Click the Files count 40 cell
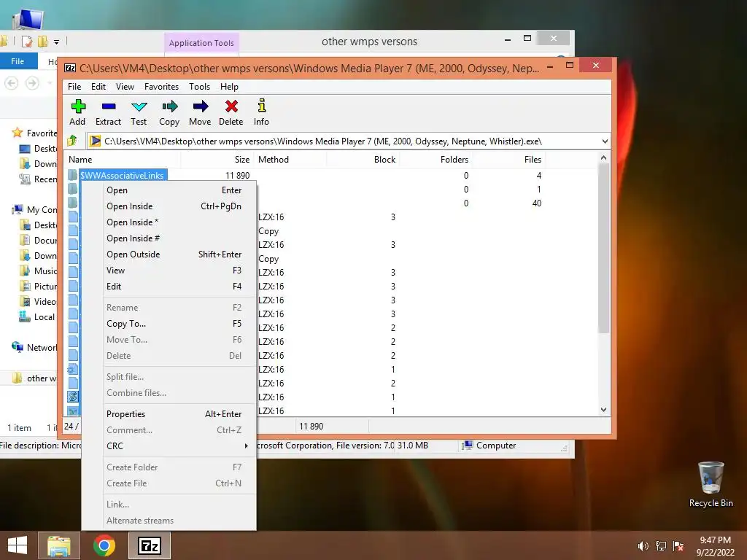The image size is (747, 560). coord(536,203)
